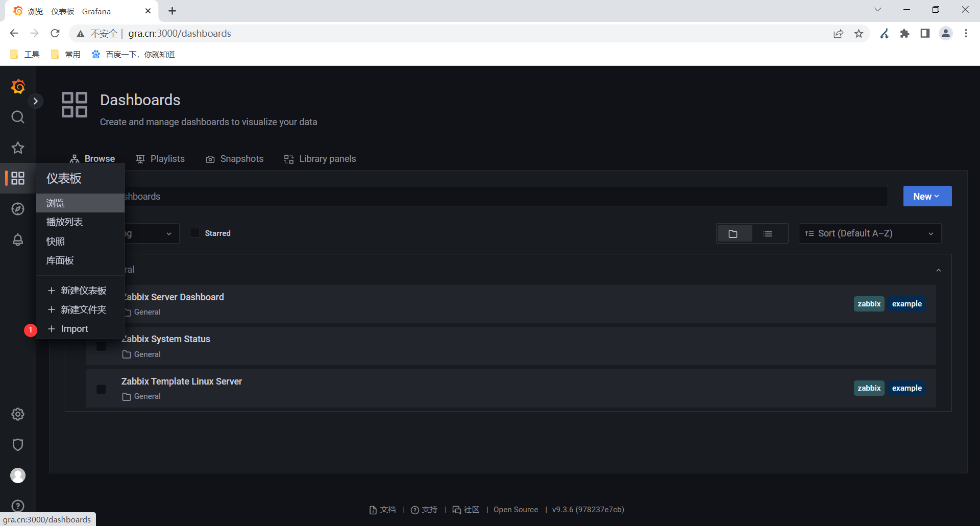Choose 新建仪表板 from the menu
This screenshot has width=980, height=526.
[80, 291]
